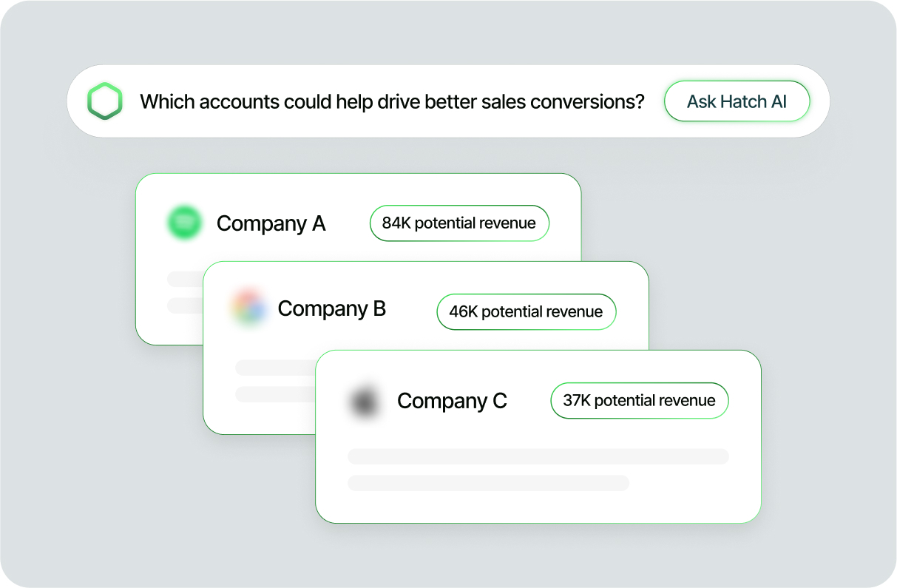The image size is (897, 588).
Task: Click Company C's short placeholder text bar
Action: (488, 483)
